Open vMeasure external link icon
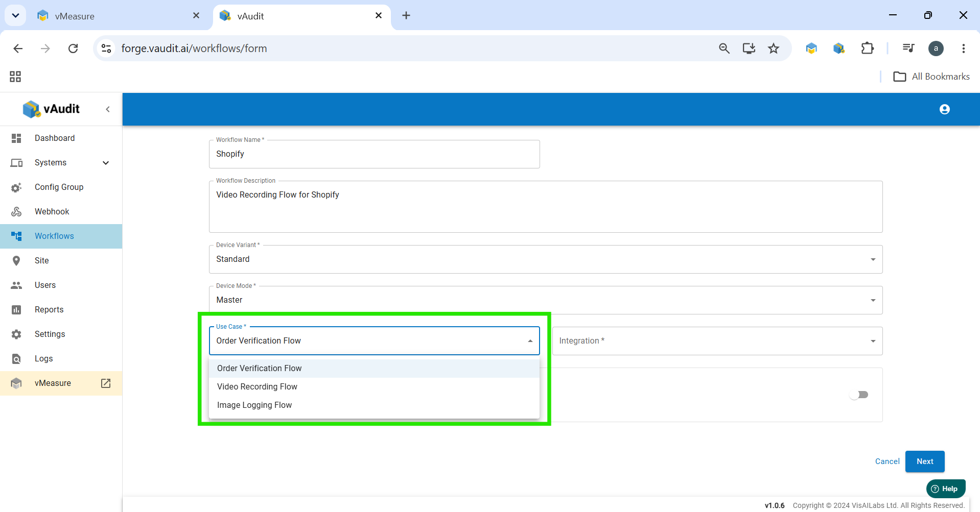 106,383
